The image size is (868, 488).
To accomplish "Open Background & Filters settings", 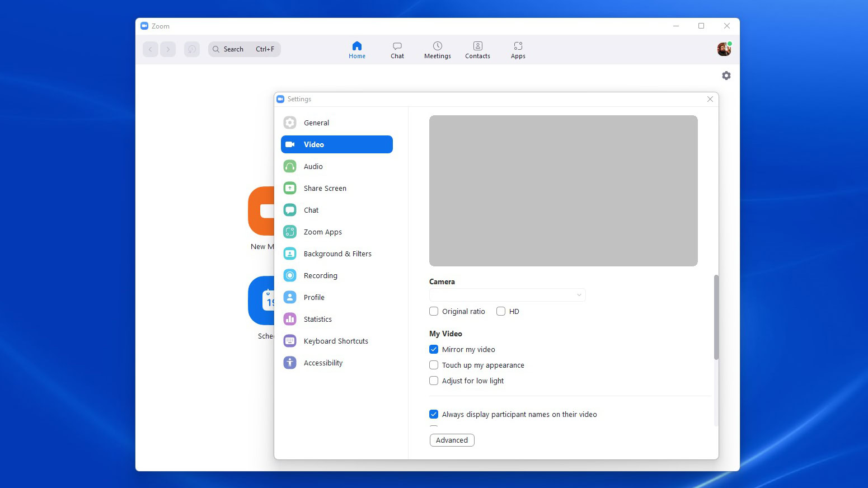I will point(336,254).
